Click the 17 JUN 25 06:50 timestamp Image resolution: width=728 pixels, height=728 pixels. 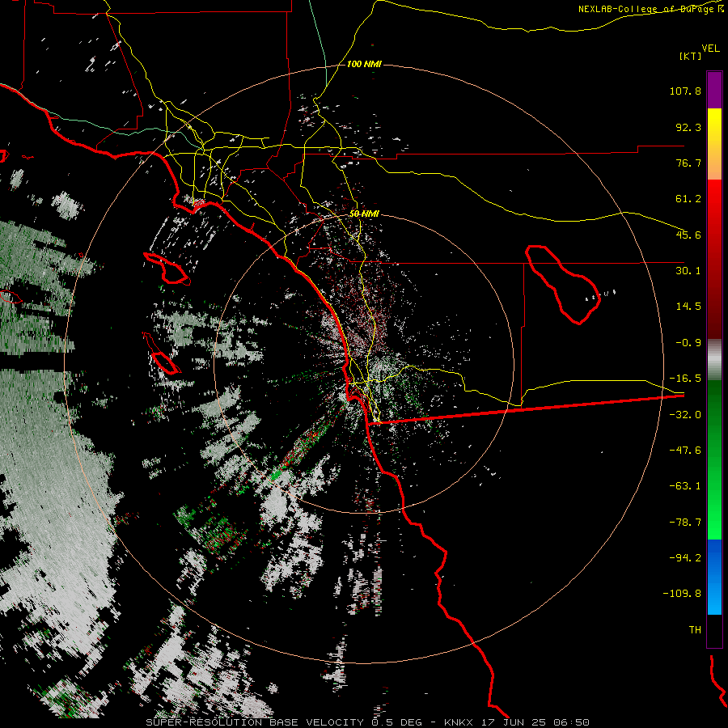[534, 722]
